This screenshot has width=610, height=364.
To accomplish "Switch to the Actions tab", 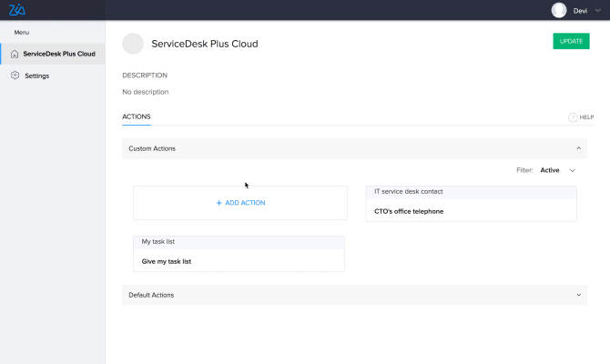I will pos(137,116).
